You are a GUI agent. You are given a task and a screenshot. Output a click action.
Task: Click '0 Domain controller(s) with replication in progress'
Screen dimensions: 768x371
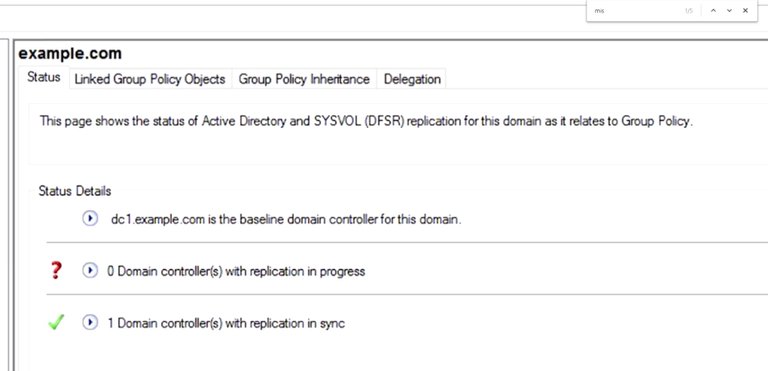[x=236, y=271]
